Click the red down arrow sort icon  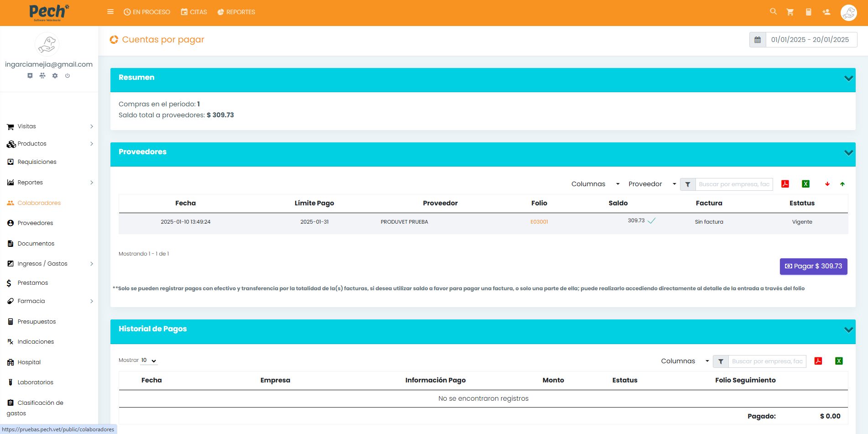[827, 184]
